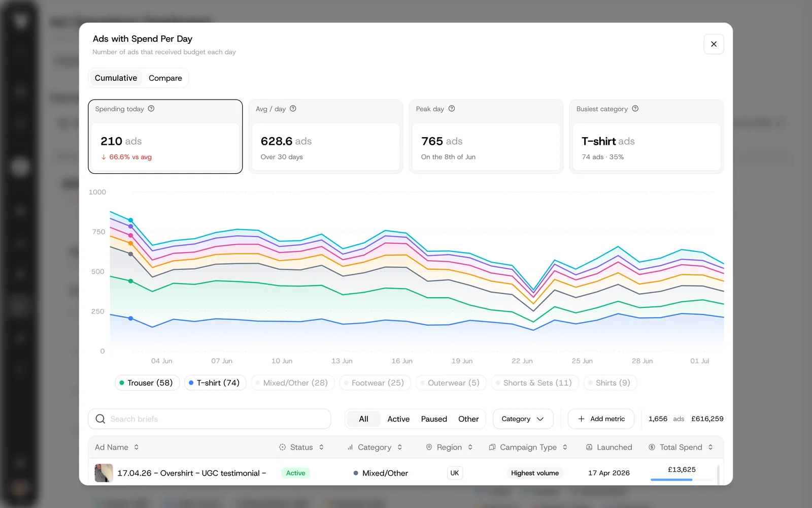Click the Busiest category help icon
Viewport: 812px width, 508px height.
[x=635, y=109]
